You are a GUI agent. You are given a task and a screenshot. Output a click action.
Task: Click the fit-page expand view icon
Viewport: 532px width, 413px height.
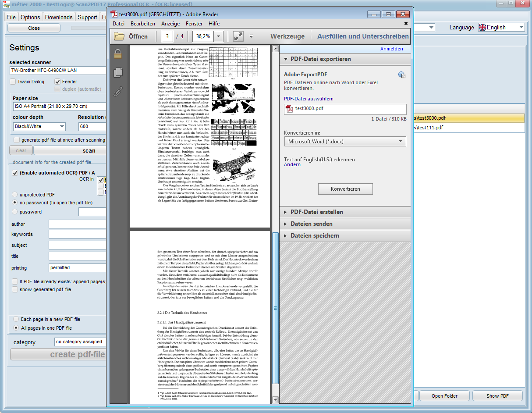238,36
